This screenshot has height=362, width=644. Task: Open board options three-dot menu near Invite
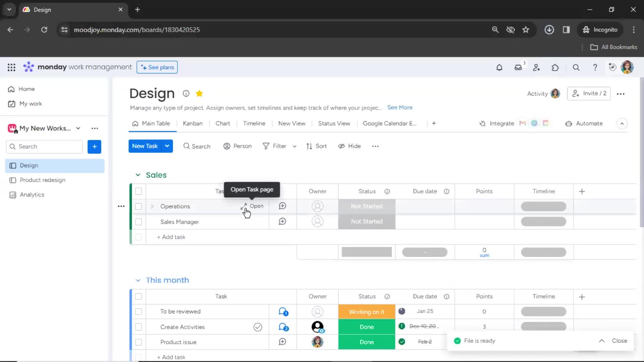pyautogui.click(x=621, y=94)
